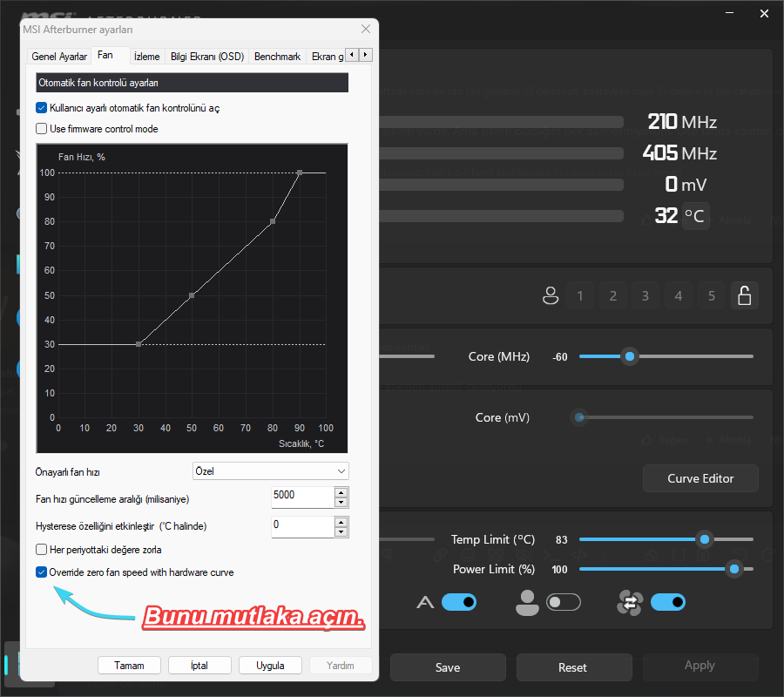Increase fan hızı güncelleme aralığı value

tap(341, 492)
